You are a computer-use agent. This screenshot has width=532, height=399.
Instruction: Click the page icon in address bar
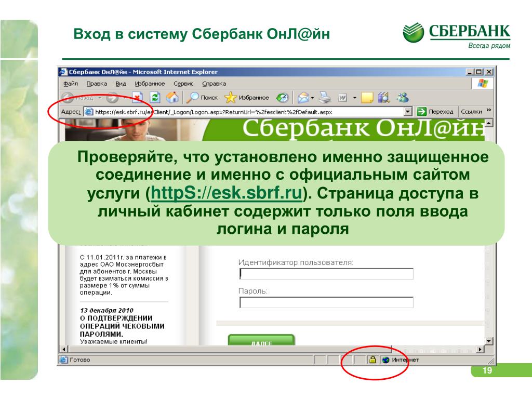coord(88,112)
